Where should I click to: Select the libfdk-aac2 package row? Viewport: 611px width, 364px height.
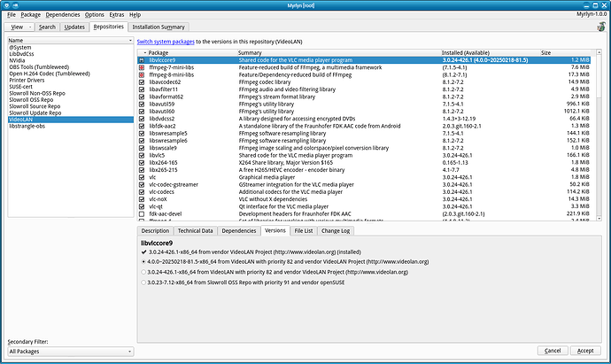tap(364, 127)
